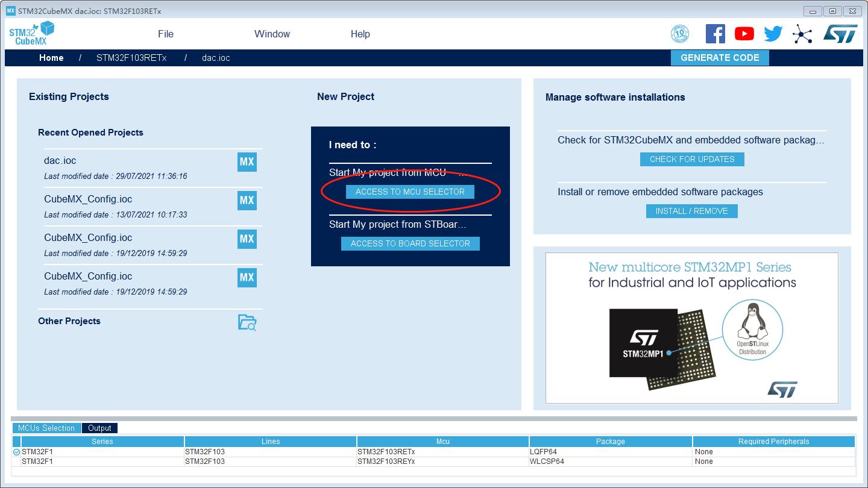Open CubeMX_Config.ioc modified 13/07/2021
This screenshot has width=868, height=488.
(x=88, y=199)
